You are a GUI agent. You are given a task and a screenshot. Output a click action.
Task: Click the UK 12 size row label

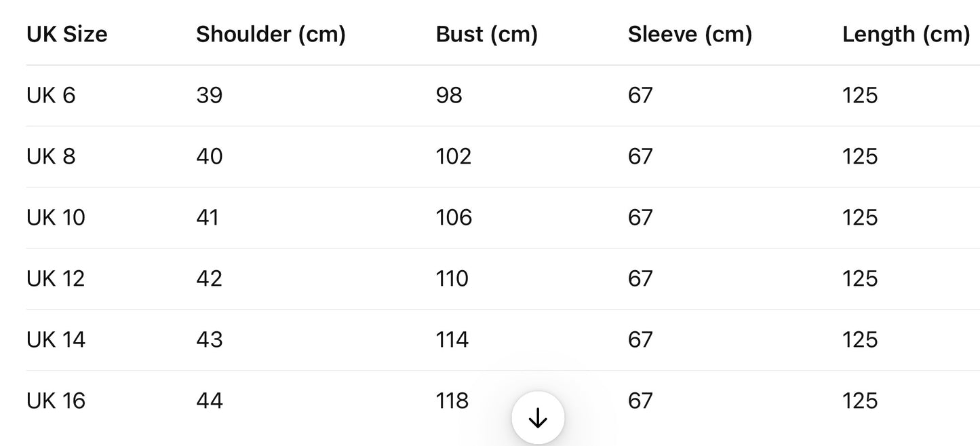56,279
